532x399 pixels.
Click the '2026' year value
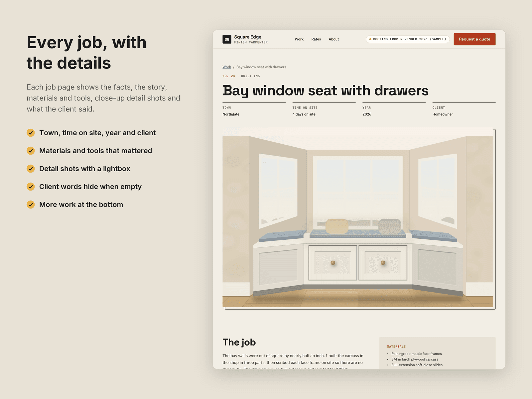tap(367, 114)
